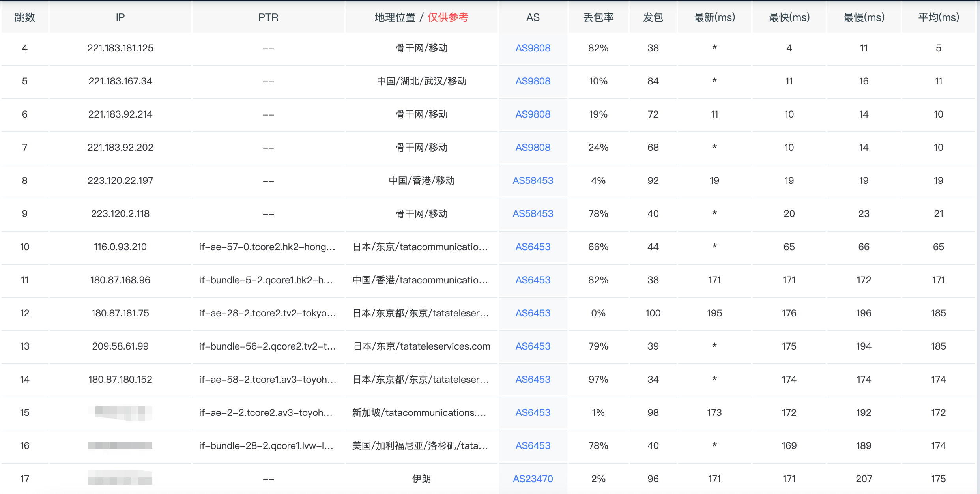Click the 平均(ms) column header
The image size is (980, 494).
[938, 17]
